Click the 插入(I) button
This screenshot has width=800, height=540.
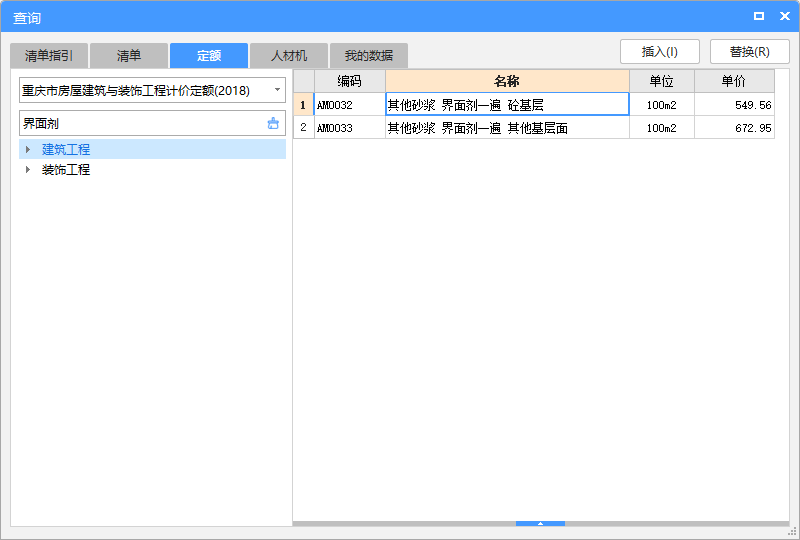click(659, 52)
